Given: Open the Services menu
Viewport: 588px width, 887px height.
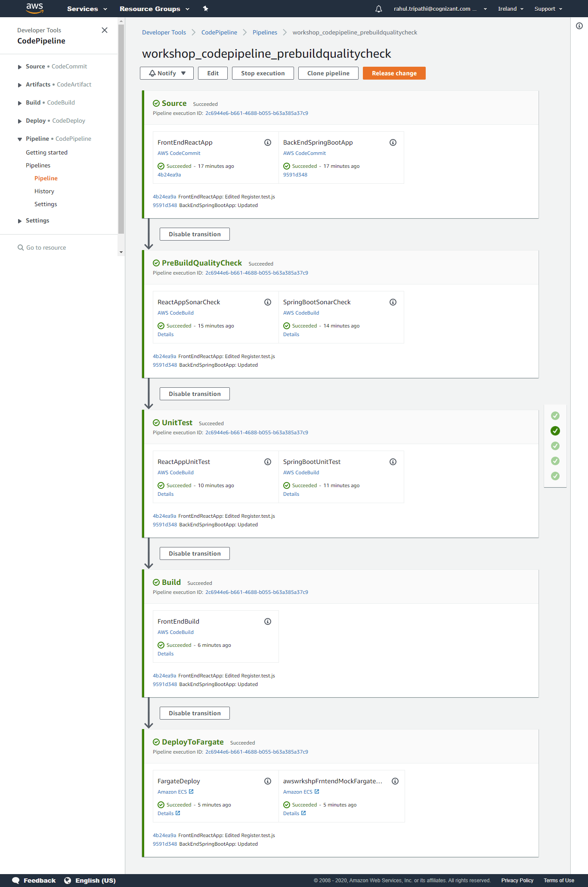Looking at the screenshot, I should 87,9.
